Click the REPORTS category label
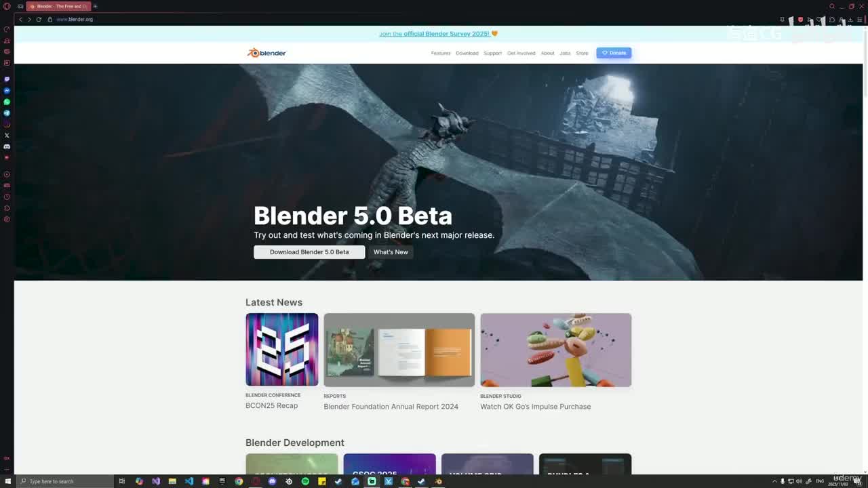The height and width of the screenshot is (488, 868). tap(334, 396)
